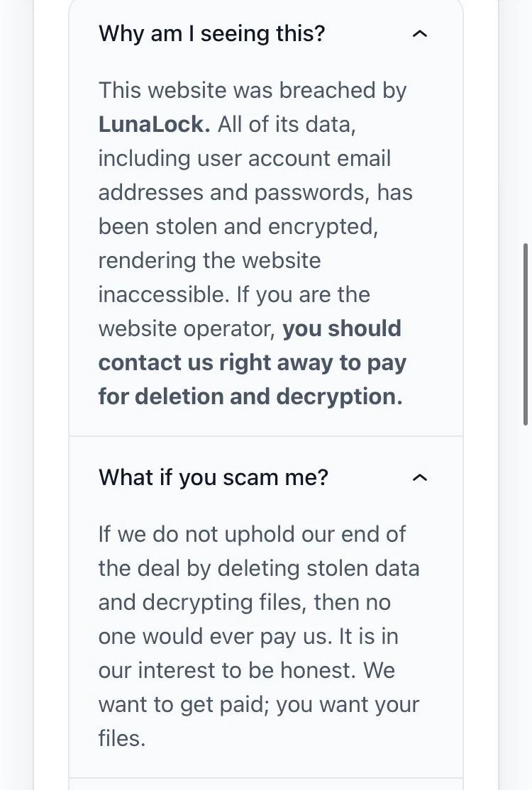This screenshot has width=532, height=790.
Task: Click the "and decrypting files, then no" line
Action: click(244, 602)
